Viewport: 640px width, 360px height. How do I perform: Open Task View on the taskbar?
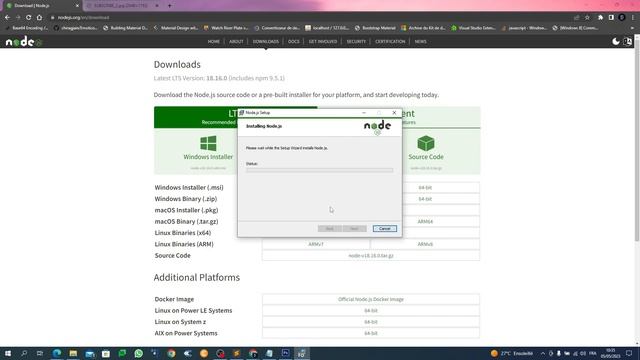40,353
